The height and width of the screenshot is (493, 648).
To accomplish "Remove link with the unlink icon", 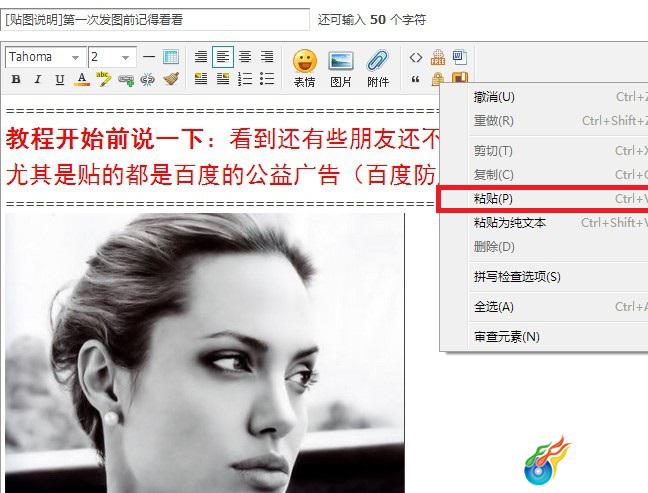I will [x=148, y=79].
